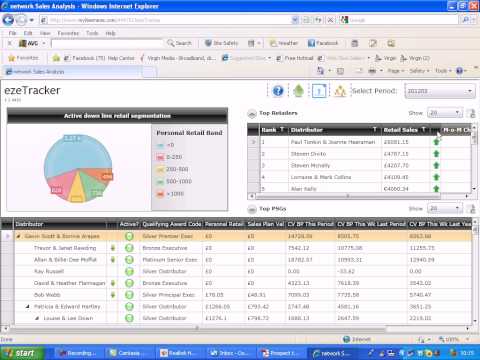Open the Virgin Media Broadband favorites link
Image resolution: width=480 pixels, height=360 pixels.
tap(178, 58)
